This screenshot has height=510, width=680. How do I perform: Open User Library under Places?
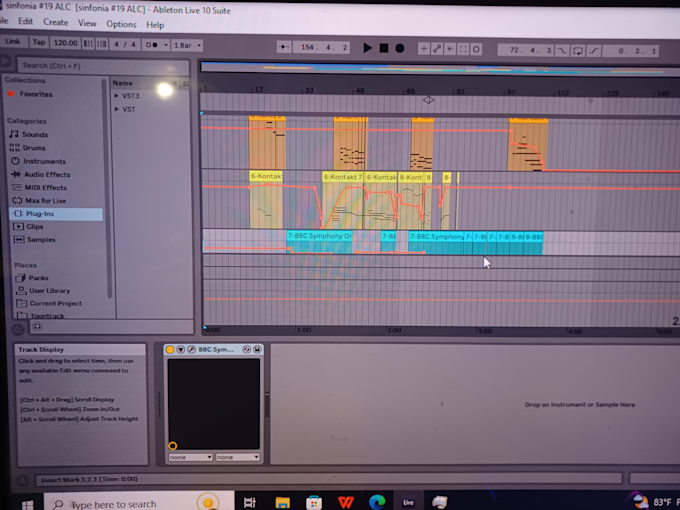pos(49,291)
